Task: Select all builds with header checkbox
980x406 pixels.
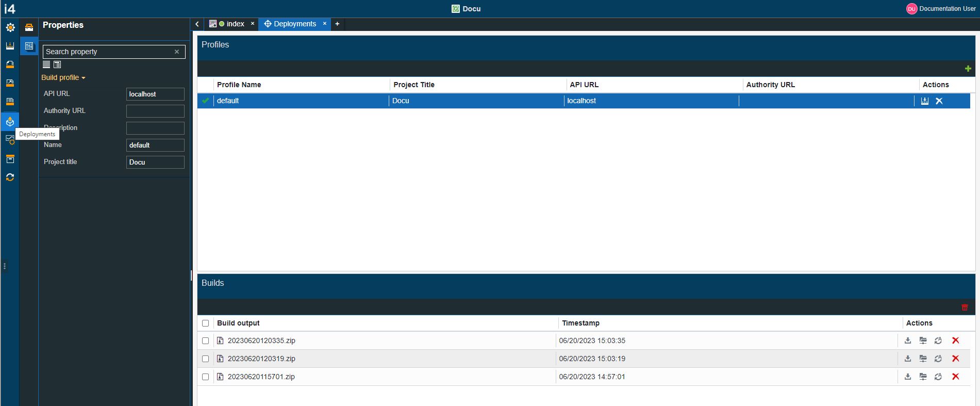Action: 205,323
